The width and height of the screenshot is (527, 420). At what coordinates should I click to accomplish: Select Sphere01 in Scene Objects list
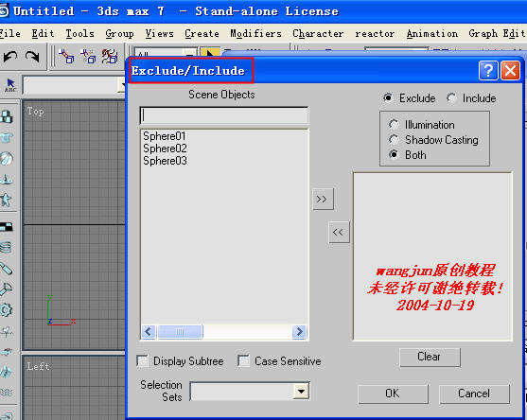[x=165, y=136]
